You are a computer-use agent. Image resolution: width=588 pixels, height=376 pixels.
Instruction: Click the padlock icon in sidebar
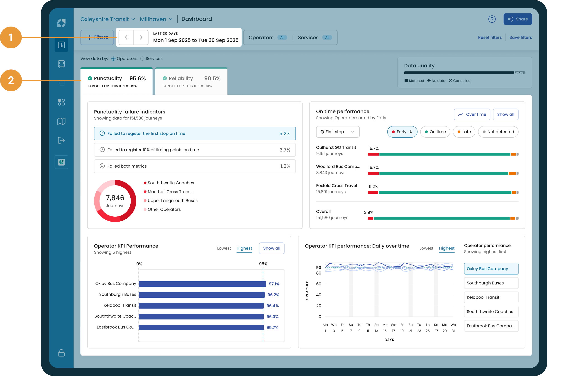pyautogui.click(x=61, y=353)
